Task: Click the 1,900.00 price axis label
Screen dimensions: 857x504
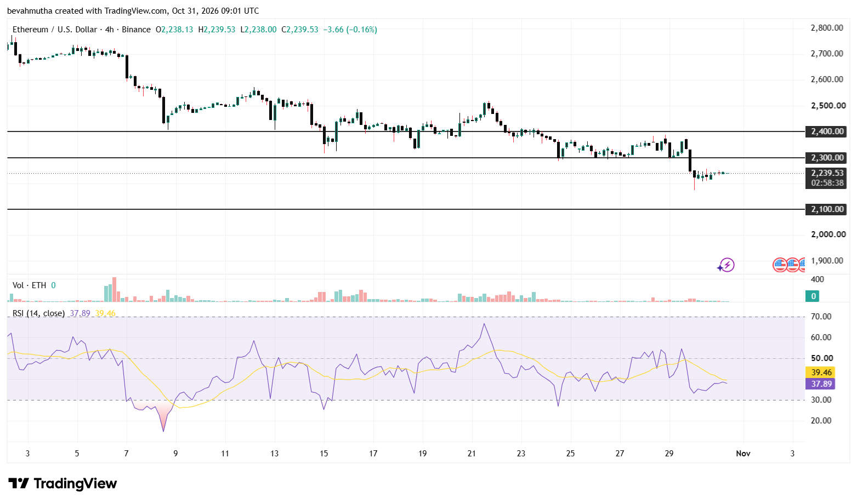Action: click(x=827, y=261)
